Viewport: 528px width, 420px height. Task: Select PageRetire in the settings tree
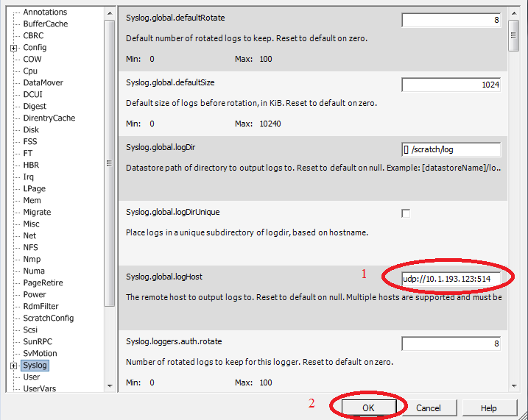tap(43, 282)
